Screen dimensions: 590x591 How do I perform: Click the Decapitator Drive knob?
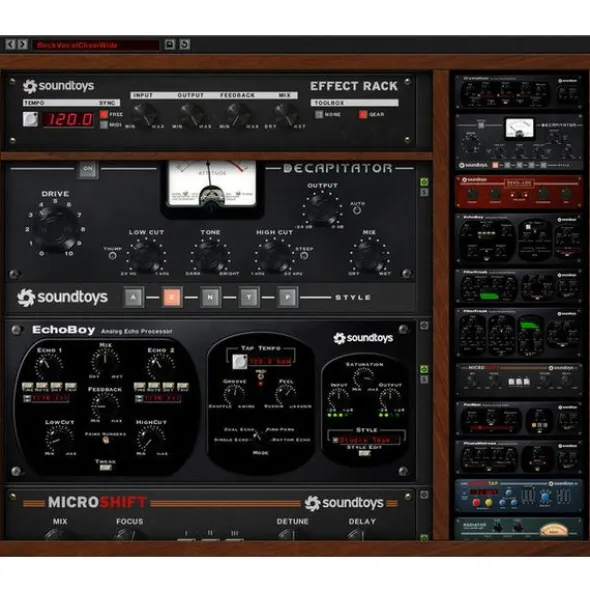coord(55,228)
